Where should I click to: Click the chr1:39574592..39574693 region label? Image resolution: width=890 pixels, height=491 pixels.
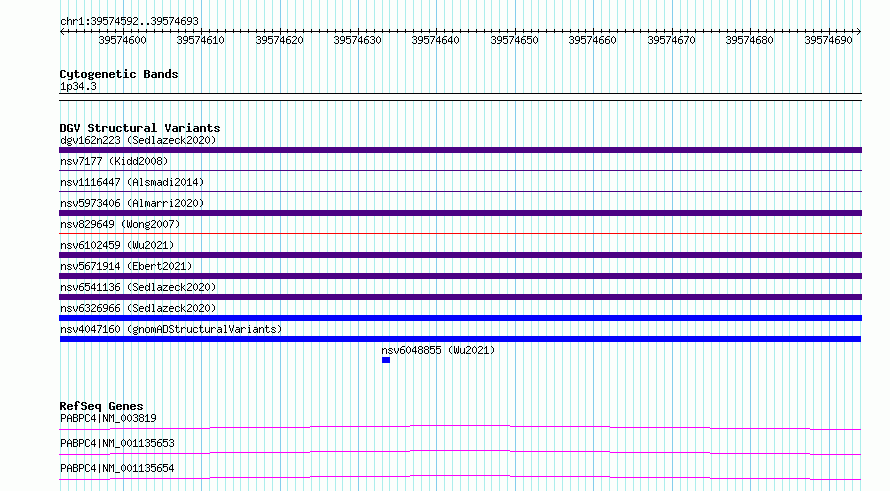pos(129,21)
